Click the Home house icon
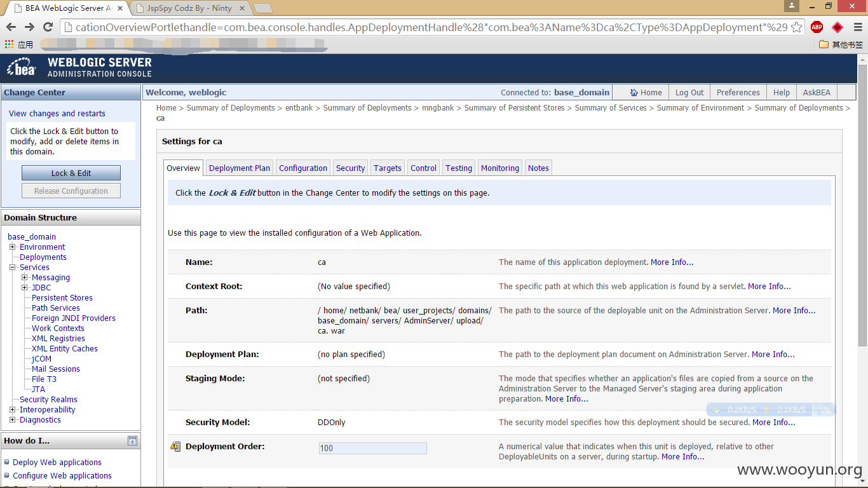Viewport: 868px width, 488px height. 634,92
